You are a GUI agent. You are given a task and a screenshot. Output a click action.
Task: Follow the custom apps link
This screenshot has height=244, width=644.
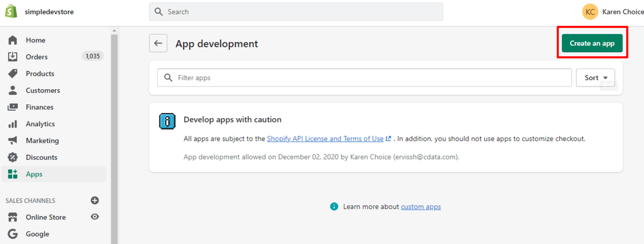click(421, 207)
